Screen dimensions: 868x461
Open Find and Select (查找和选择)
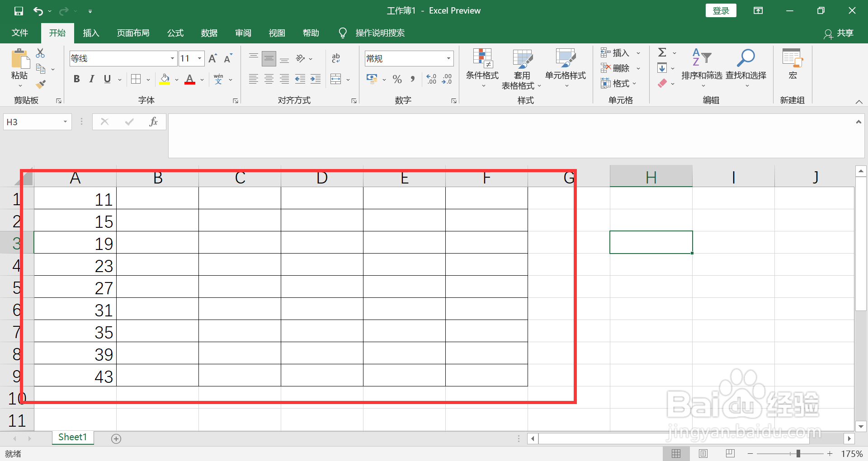[x=746, y=68]
